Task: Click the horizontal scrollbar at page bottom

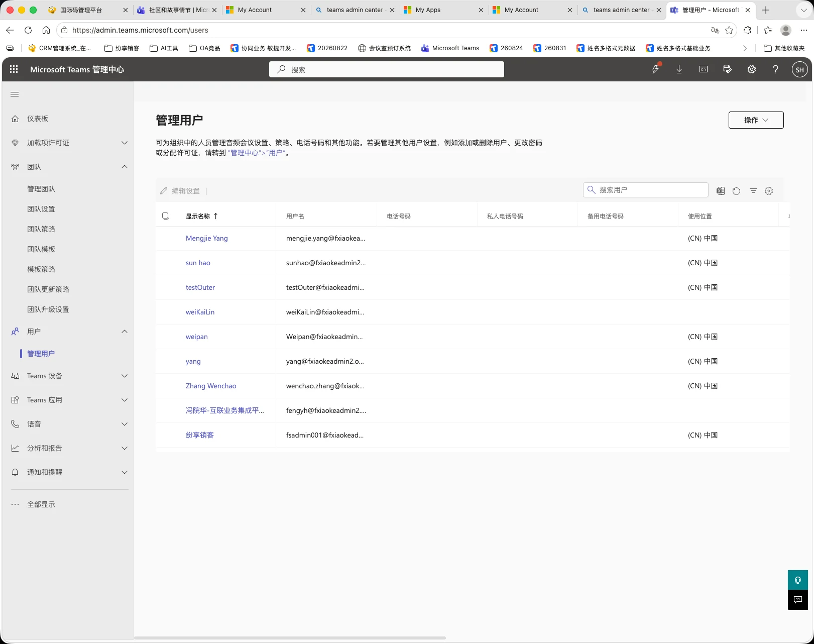Action: [290, 638]
